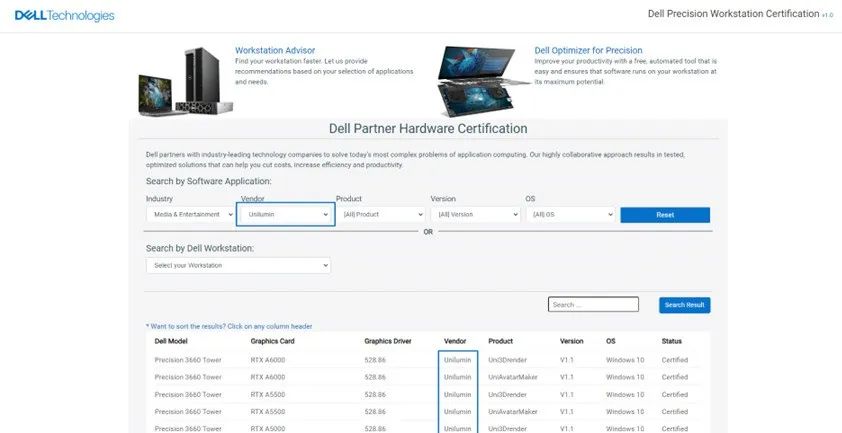Image resolution: width=842 pixels, height=433 pixels.
Task: Click the Dell Technologies logo
Action: coord(64,15)
